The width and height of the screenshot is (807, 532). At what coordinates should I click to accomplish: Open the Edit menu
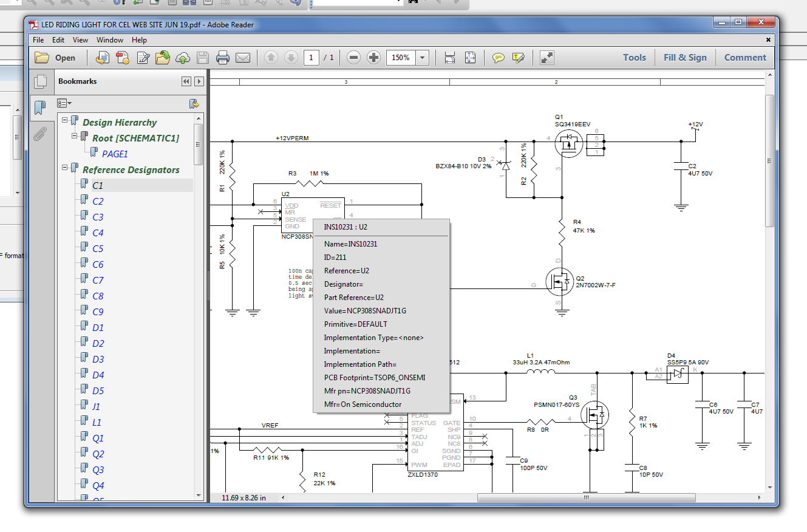click(x=58, y=40)
